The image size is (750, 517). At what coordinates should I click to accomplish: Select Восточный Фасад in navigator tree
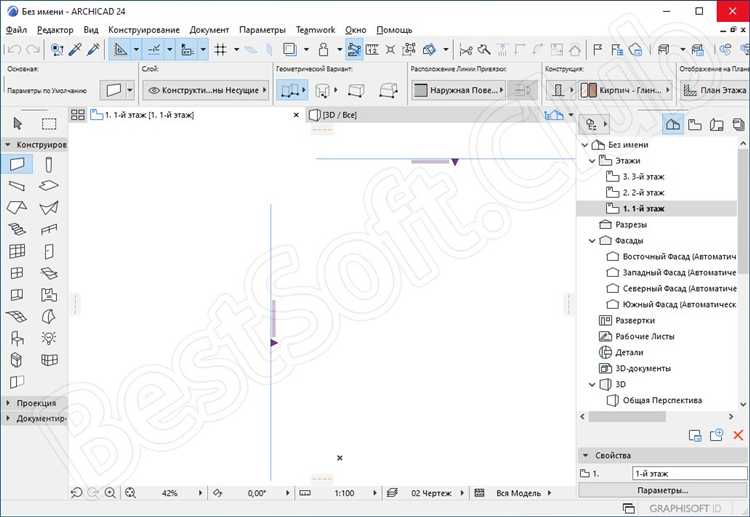[671, 256]
